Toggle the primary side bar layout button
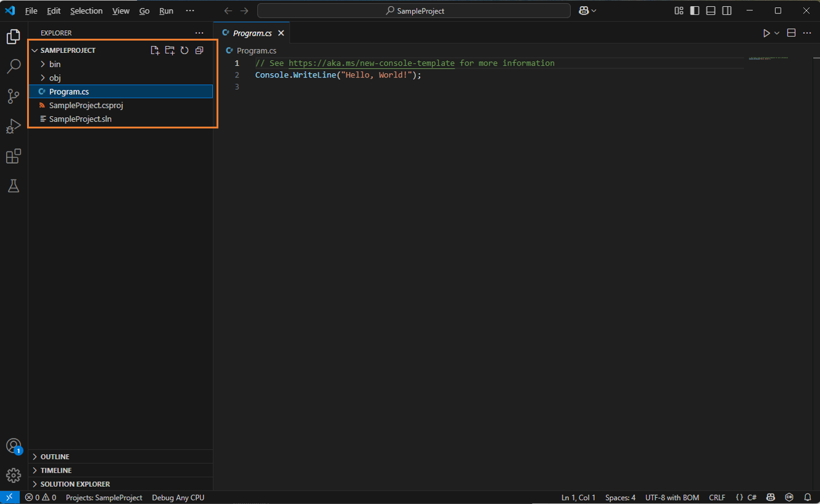 [695, 10]
